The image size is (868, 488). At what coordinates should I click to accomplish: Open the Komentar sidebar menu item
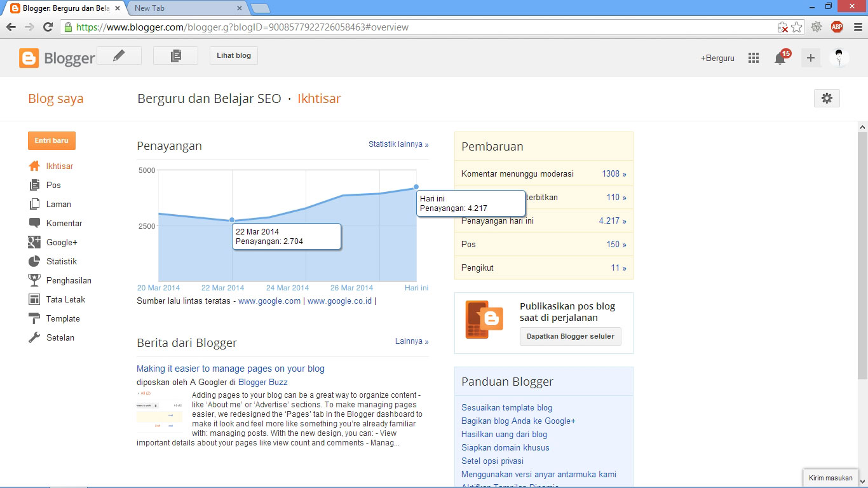(64, 223)
